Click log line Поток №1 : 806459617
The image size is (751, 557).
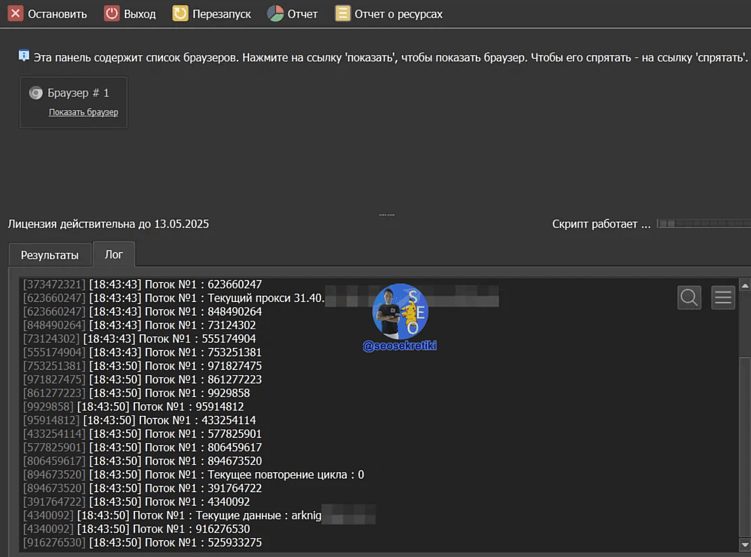pos(142,448)
